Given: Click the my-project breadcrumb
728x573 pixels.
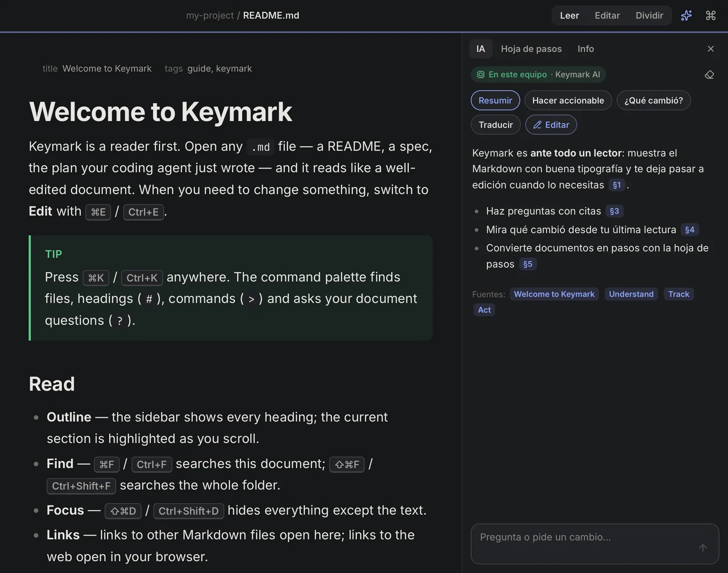Looking at the screenshot, I should coord(210,15).
